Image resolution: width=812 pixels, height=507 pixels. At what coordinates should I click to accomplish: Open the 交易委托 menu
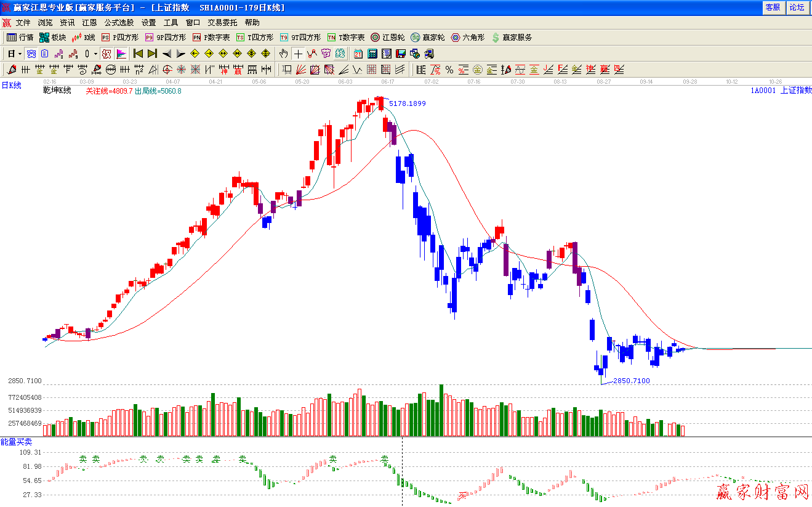222,23
